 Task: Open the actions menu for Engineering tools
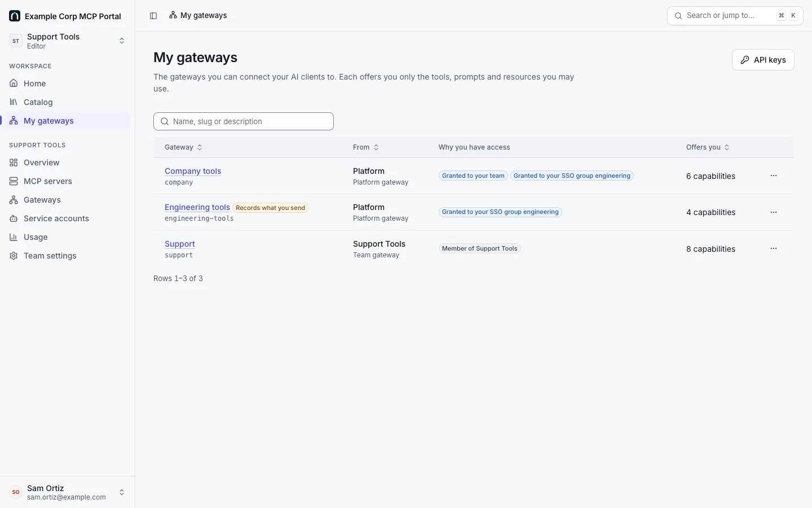[774, 212]
